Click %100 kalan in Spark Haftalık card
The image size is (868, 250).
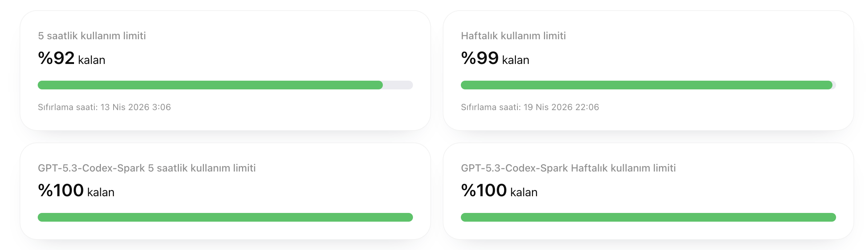(x=499, y=190)
